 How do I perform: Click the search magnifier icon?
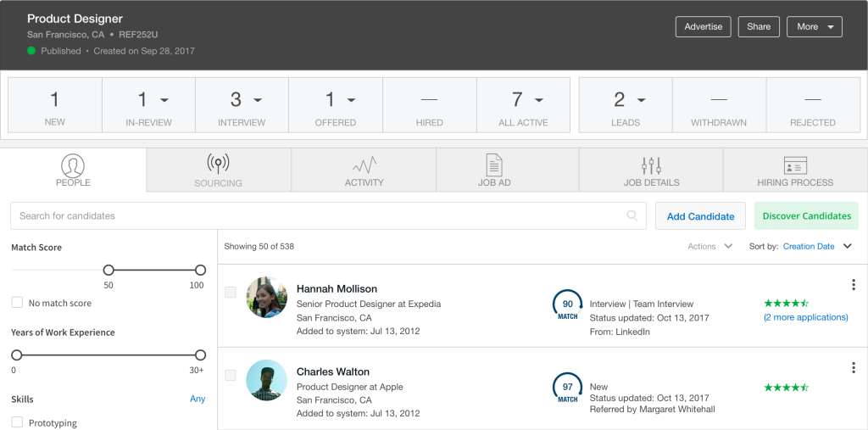(632, 215)
